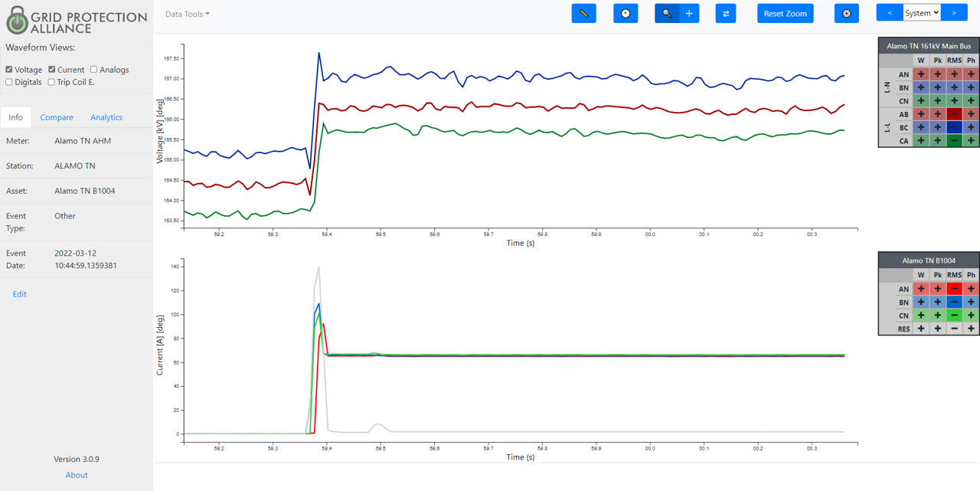
Task: Click voltage legend RMS column header
Action: [954, 61]
